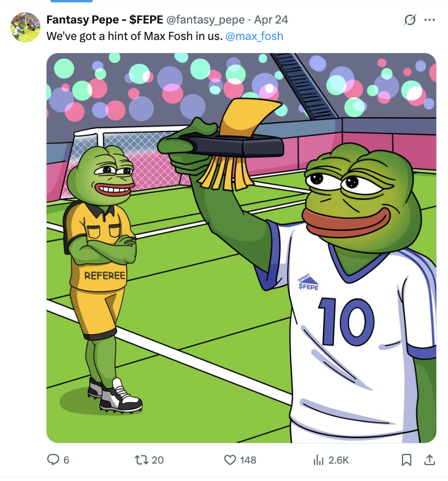
Task: Open the share arrow menu
Action: tap(429, 459)
